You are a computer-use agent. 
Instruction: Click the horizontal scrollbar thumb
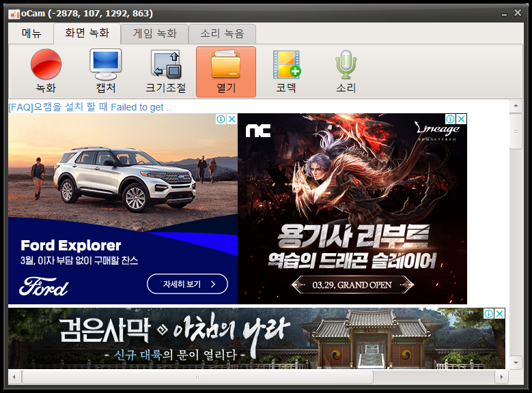(x=197, y=377)
